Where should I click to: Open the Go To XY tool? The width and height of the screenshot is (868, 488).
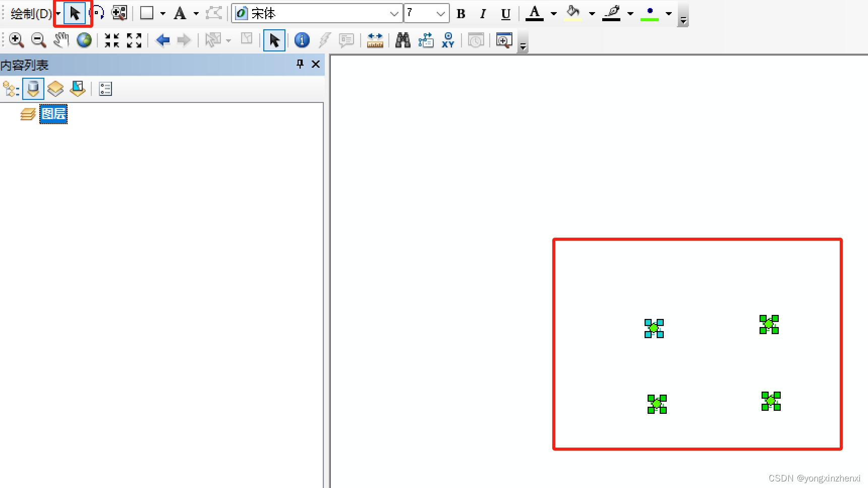(x=448, y=40)
